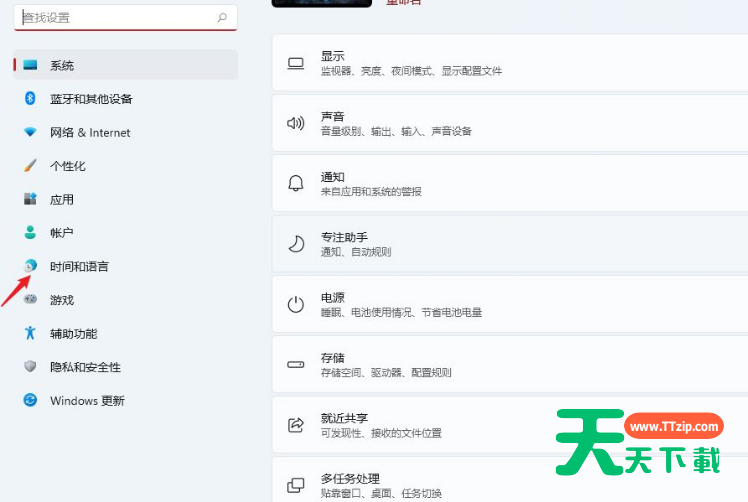Open 隐私和安全性 shield icon
This screenshot has height=502, width=748.
pyautogui.click(x=30, y=367)
